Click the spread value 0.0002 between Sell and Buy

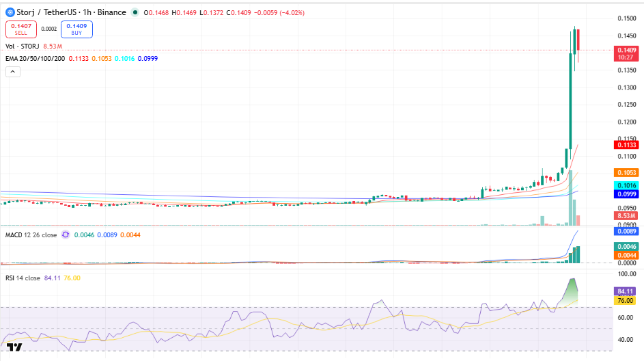click(x=49, y=29)
